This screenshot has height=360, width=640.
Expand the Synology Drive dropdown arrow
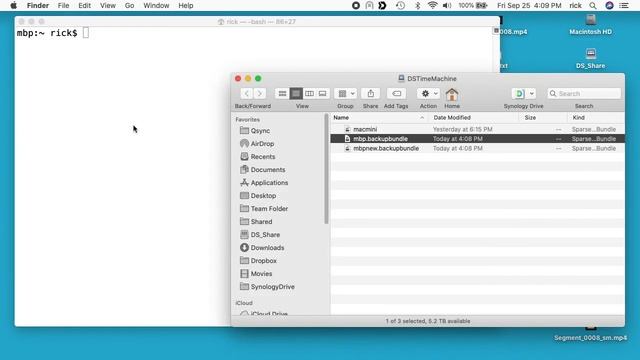(531, 93)
